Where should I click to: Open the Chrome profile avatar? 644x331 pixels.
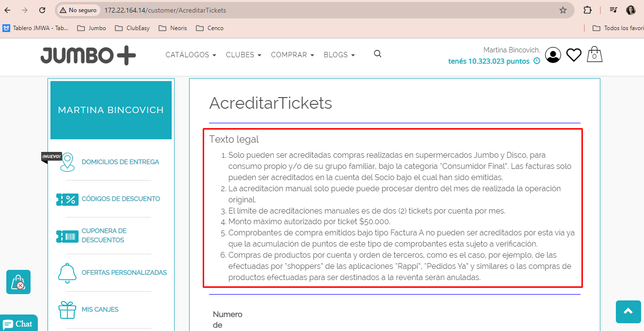click(x=631, y=10)
